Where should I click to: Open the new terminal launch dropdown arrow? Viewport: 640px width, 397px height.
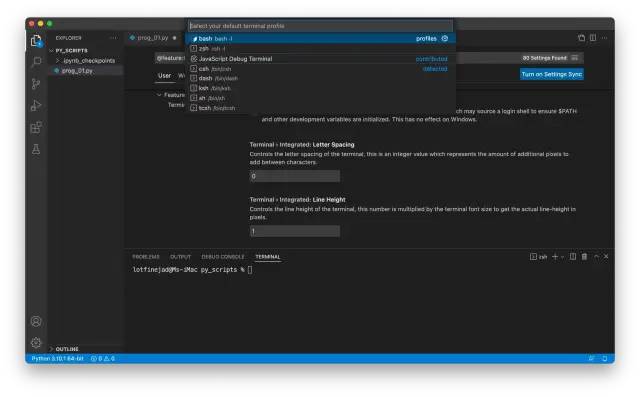coord(562,257)
